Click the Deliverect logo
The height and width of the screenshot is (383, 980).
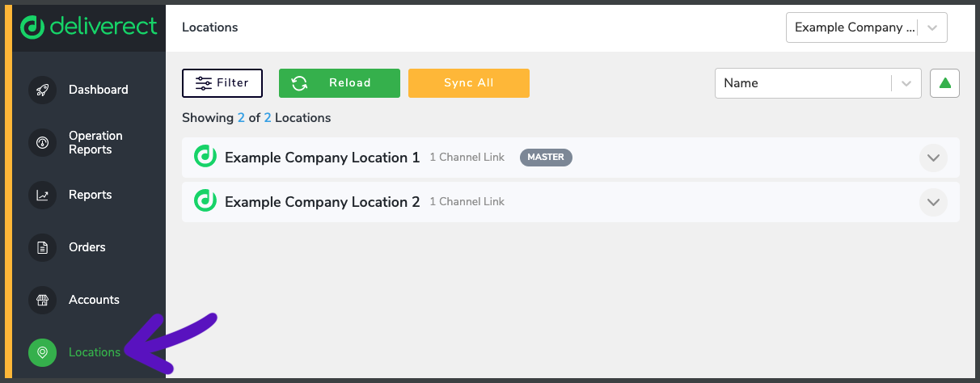(x=88, y=27)
